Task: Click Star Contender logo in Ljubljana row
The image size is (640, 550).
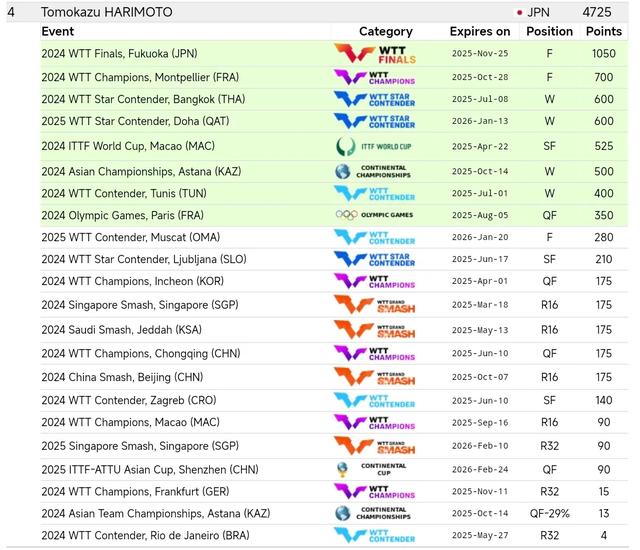Action: 374,259
